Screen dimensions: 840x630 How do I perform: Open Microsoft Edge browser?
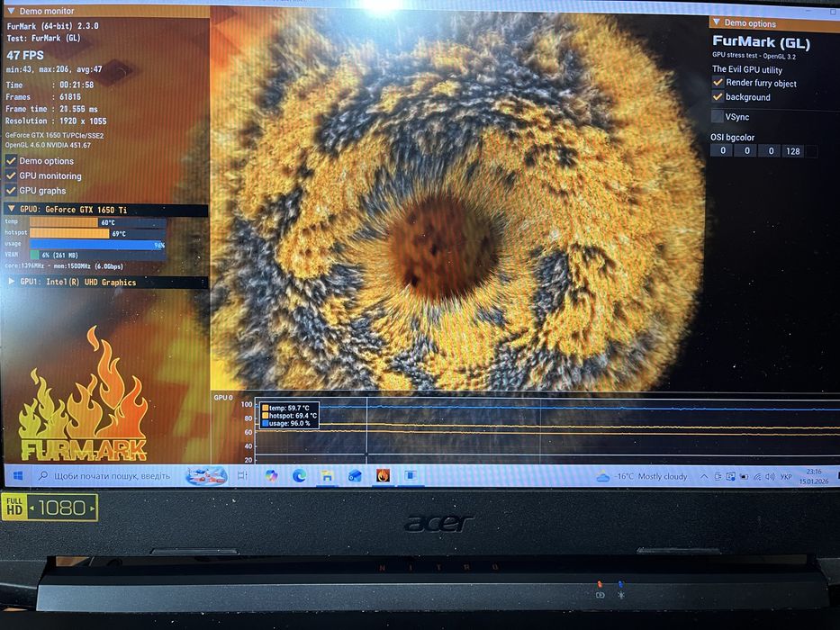tap(299, 476)
